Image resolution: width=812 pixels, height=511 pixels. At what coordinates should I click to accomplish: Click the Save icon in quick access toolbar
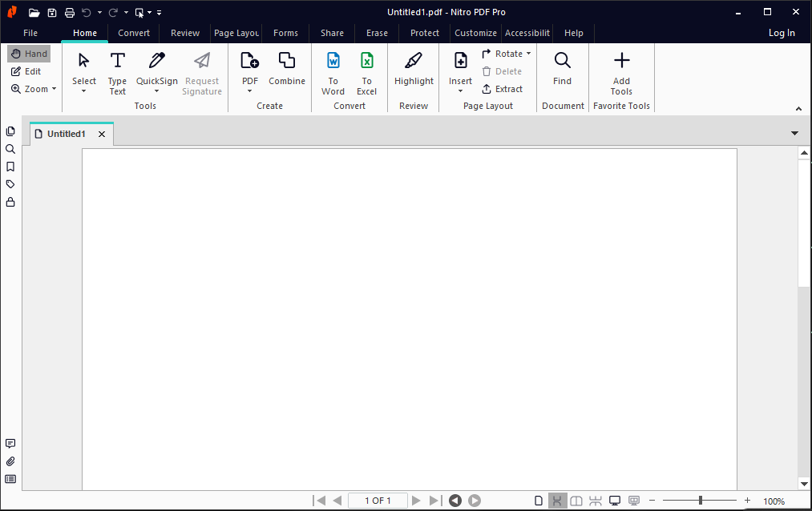pos(52,12)
